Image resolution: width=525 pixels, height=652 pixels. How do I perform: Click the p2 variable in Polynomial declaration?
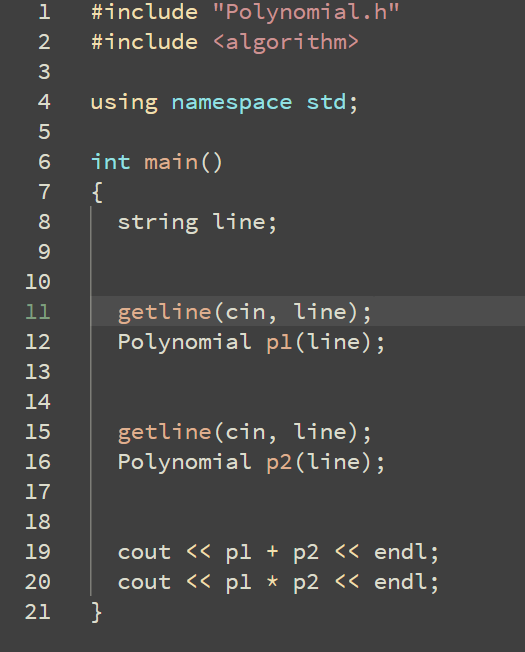click(279, 463)
